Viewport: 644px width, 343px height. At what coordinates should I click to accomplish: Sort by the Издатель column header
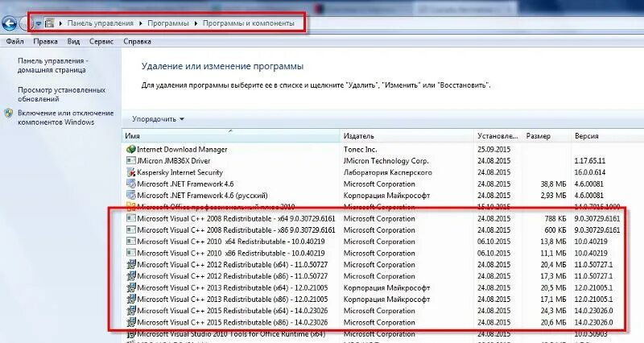pyautogui.click(x=407, y=135)
